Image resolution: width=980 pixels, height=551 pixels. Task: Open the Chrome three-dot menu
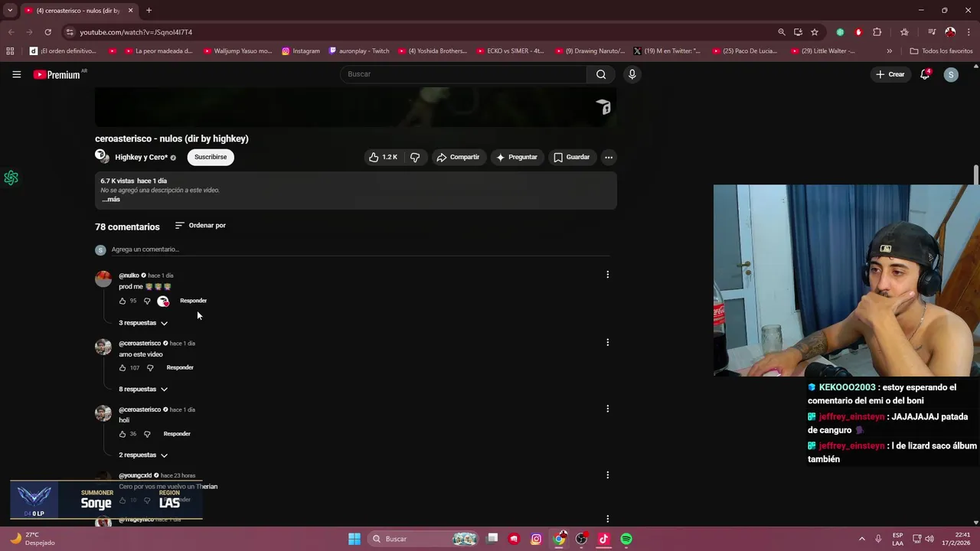point(969,32)
